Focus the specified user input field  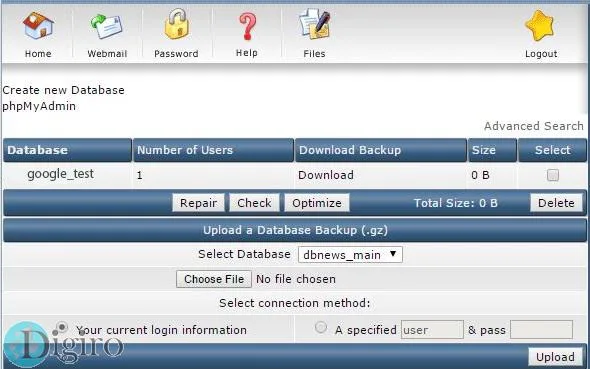point(432,330)
